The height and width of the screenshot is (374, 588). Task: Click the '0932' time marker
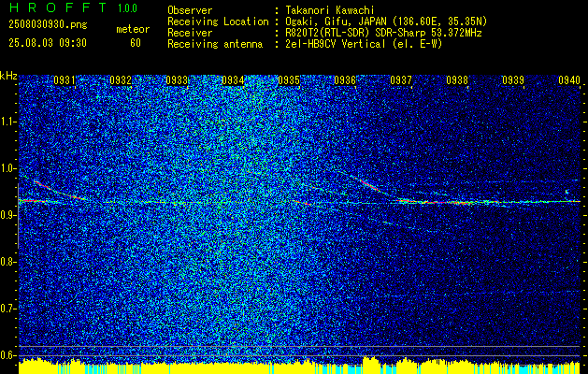(121, 80)
